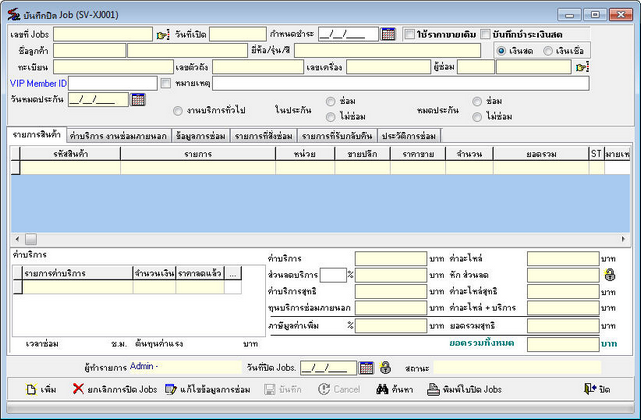641x420 pixels.
Task: Toggle บันทึกชำระเงินสด checkbox
Action: coord(485,34)
